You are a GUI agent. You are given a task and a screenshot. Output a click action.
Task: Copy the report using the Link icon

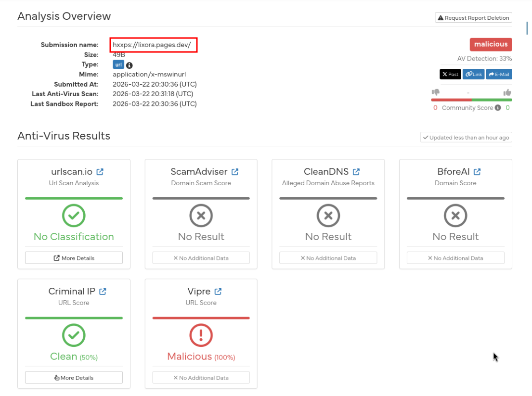[x=473, y=74]
